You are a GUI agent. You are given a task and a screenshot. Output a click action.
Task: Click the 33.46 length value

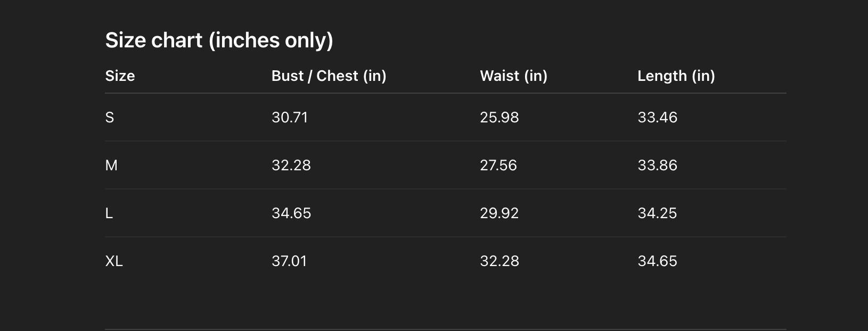[657, 118]
